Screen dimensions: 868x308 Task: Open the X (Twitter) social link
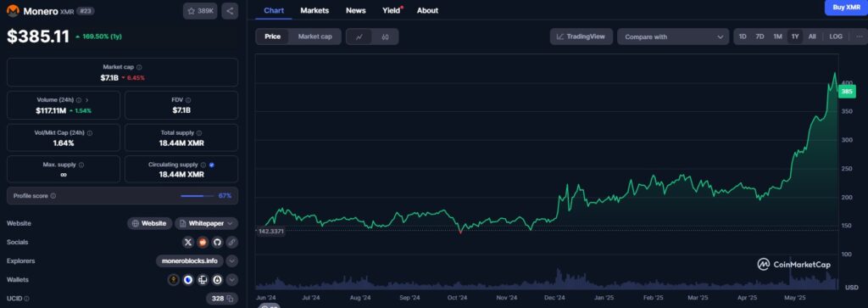pos(188,242)
